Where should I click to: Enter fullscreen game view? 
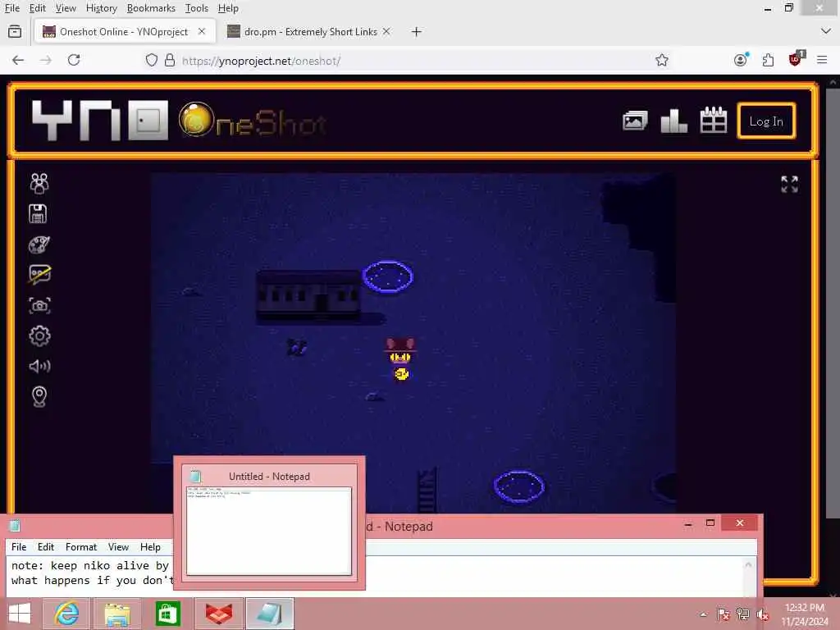pyautogui.click(x=789, y=184)
